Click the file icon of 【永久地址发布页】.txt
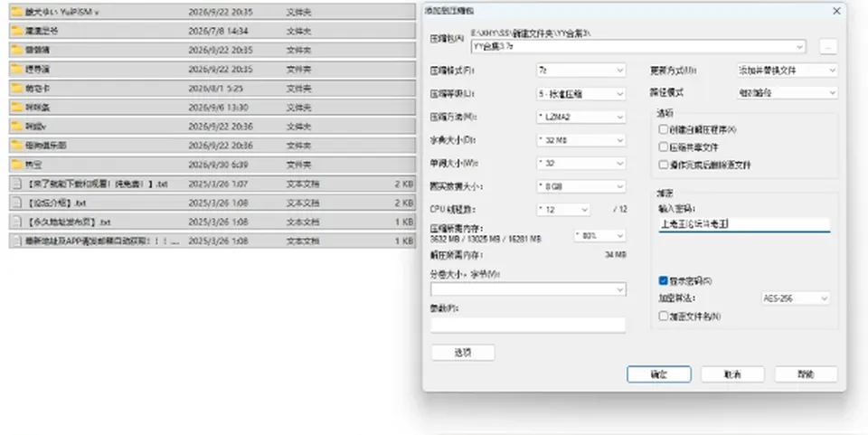The height and width of the screenshot is (435, 868). point(17,222)
